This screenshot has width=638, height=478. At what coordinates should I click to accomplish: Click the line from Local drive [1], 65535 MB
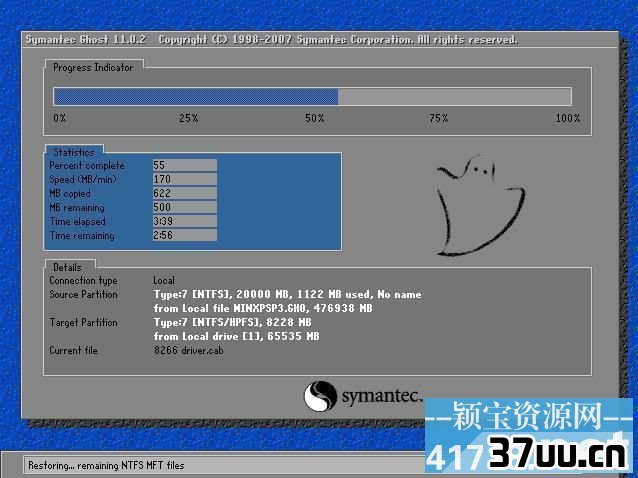click(236, 336)
